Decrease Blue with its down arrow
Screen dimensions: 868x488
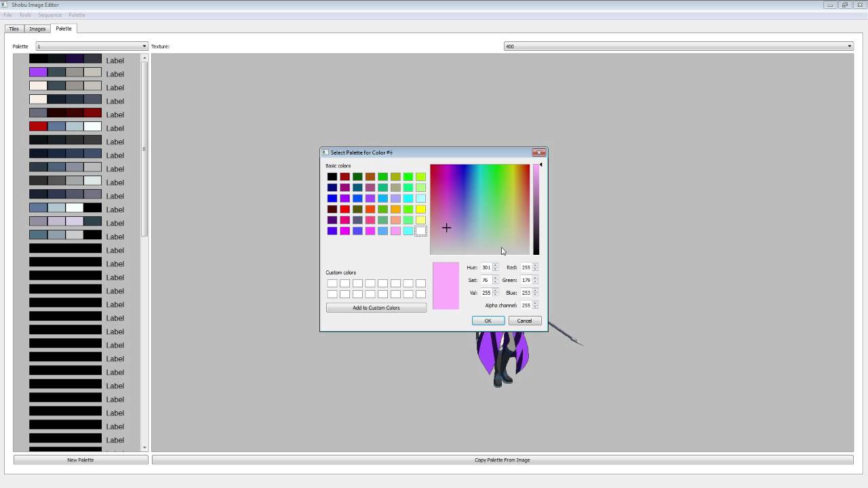click(x=536, y=295)
